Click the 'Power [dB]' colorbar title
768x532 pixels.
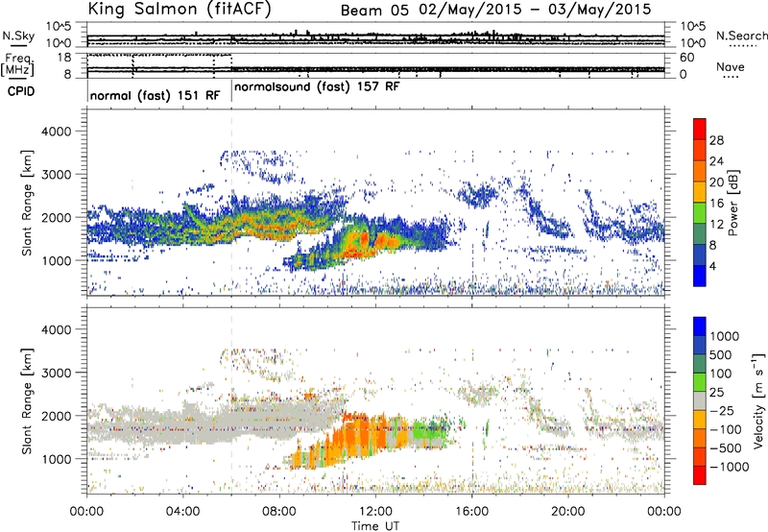tap(733, 203)
